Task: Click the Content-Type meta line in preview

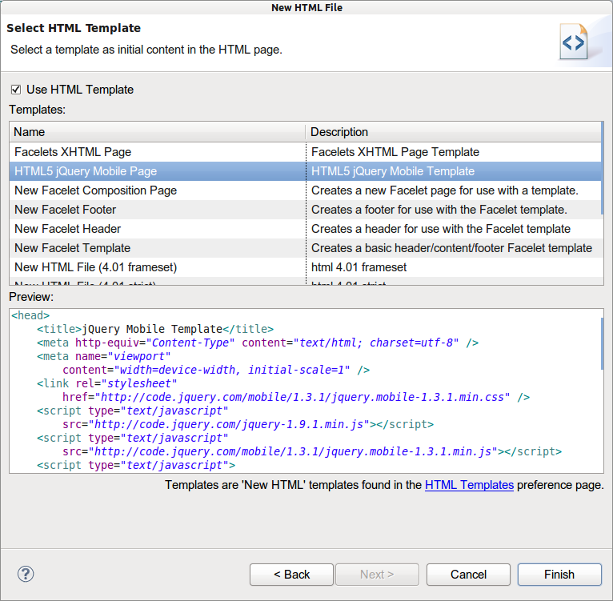Action: point(258,343)
